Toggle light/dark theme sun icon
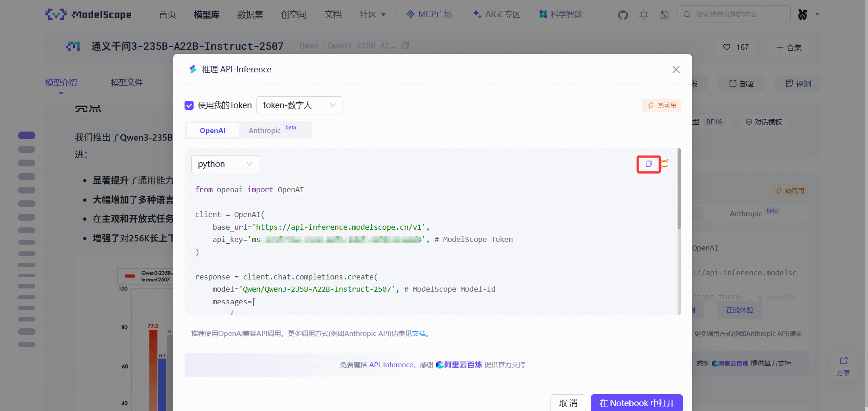868x411 pixels. tap(644, 14)
